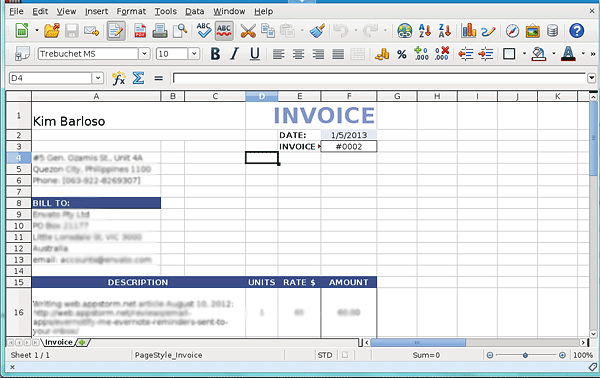The height and width of the screenshot is (378, 600).
Task: Open a file with the folder icon
Action: click(52, 31)
